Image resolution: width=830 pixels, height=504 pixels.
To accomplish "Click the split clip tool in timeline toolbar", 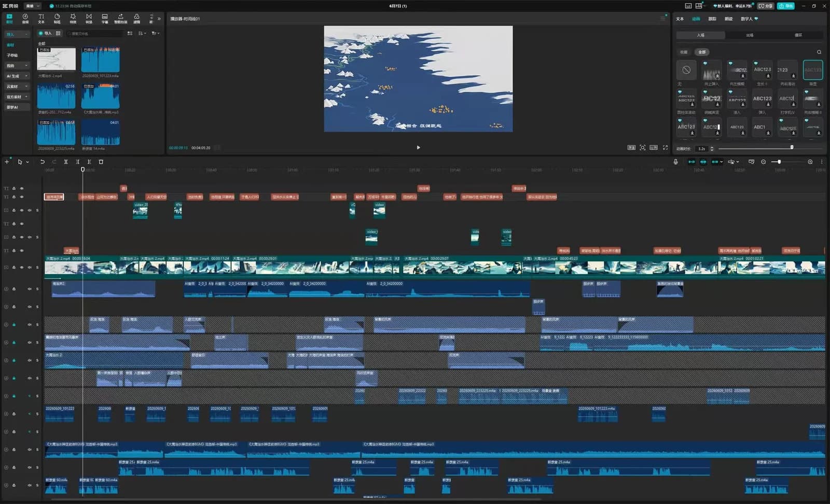I will point(66,162).
